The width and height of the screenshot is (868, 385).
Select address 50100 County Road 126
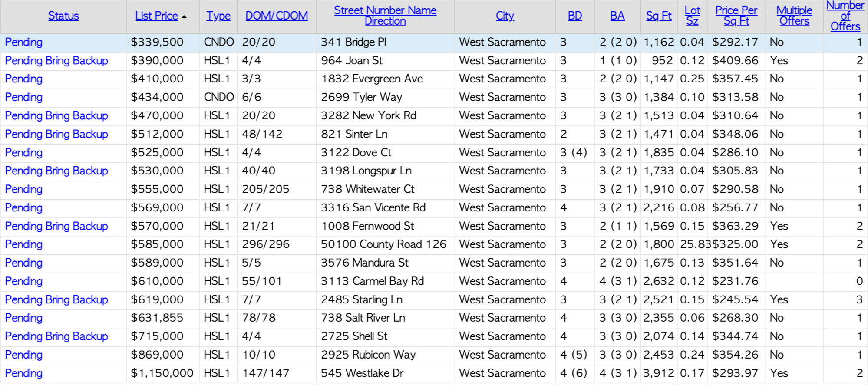tap(384, 244)
